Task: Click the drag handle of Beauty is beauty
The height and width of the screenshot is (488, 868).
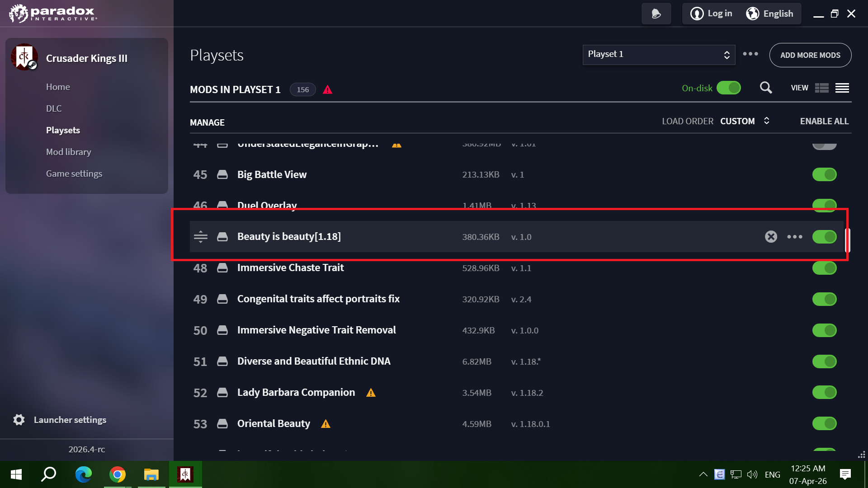Action: (x=201, y=237)
